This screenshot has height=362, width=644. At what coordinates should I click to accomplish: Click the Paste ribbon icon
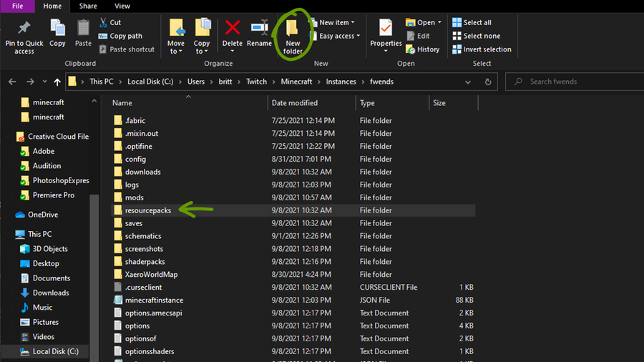tap(83, 27)
